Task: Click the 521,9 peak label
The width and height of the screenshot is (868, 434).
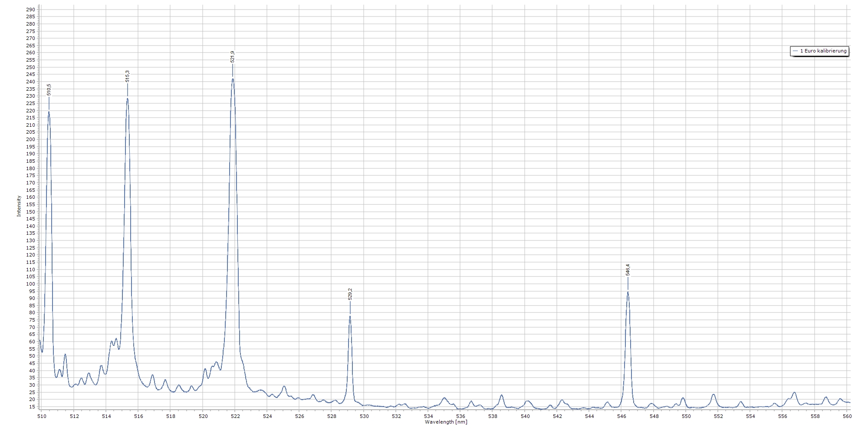Action: click(x=233, y=57)
